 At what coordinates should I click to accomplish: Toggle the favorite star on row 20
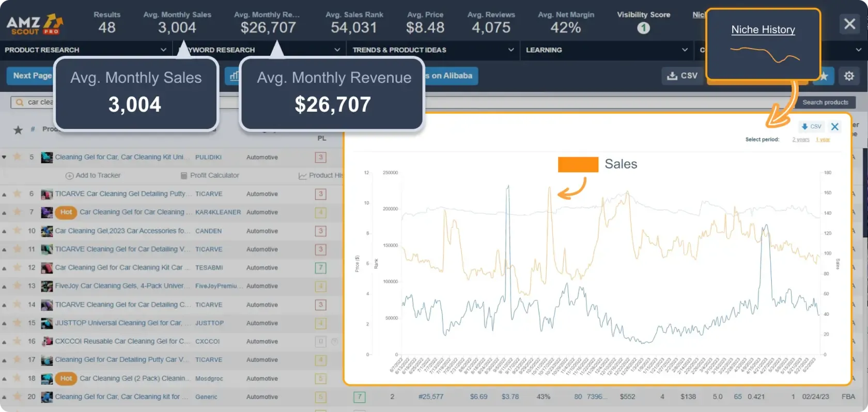click(x=18, y=396)
